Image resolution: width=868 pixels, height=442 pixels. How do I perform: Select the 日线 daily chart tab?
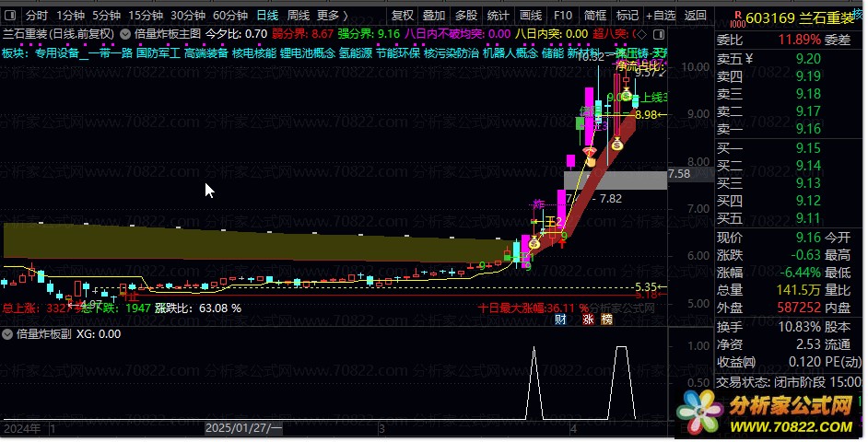[268, 16]
